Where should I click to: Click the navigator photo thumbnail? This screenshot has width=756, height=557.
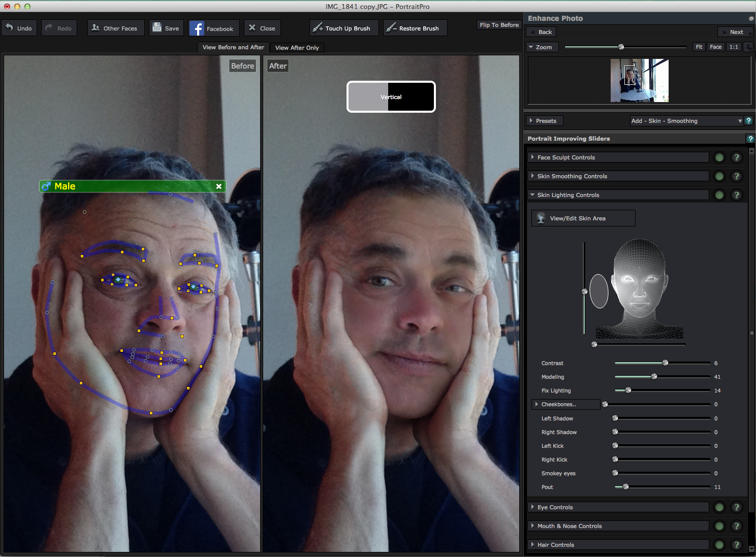coord(640,81)
